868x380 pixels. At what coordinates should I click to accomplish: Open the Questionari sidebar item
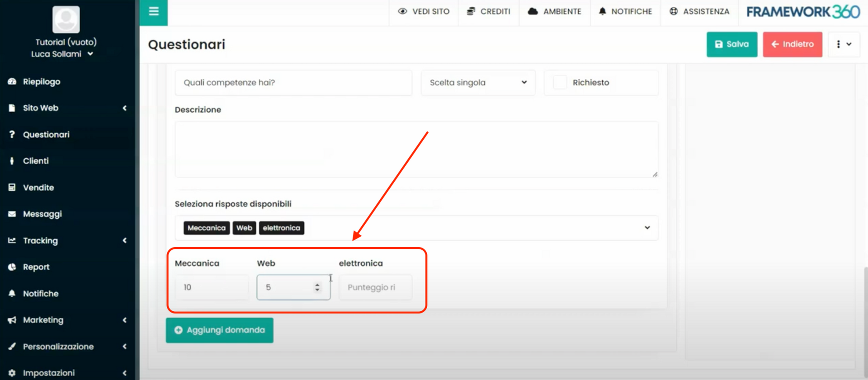46,135
